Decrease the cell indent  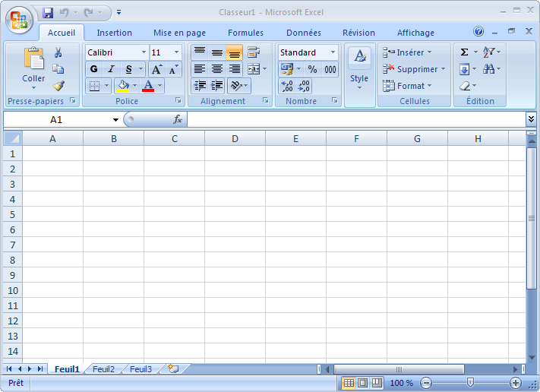(x=200, y=86)
